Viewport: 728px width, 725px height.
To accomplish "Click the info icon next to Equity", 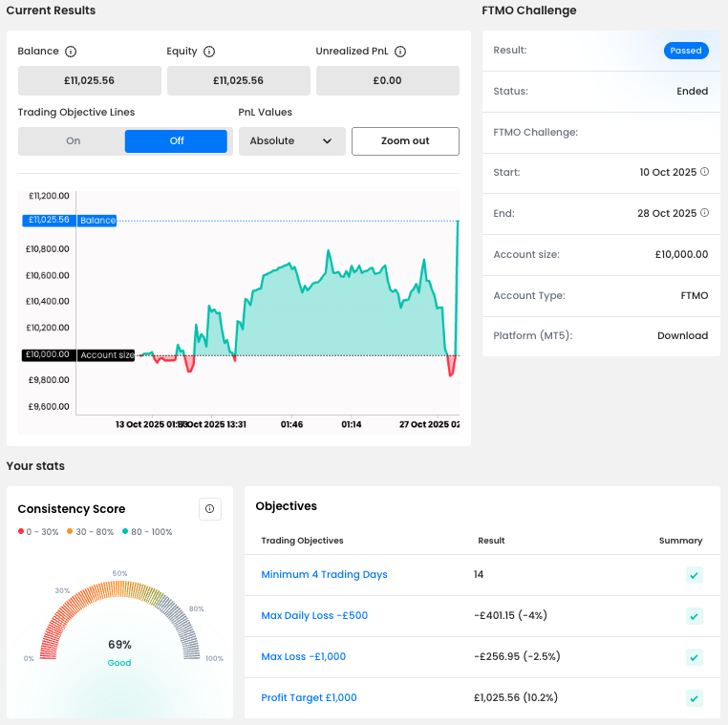I will [x=209, y=52].
